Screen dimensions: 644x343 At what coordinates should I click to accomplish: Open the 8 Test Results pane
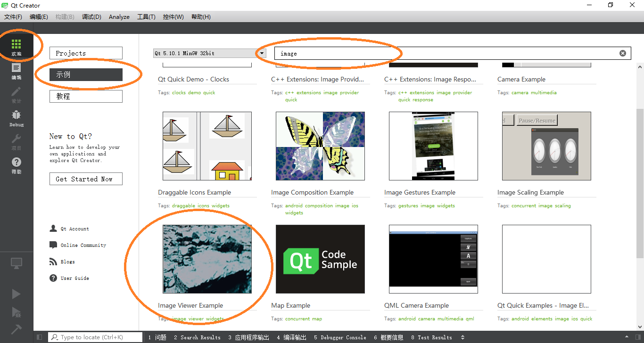click(431, 337)
